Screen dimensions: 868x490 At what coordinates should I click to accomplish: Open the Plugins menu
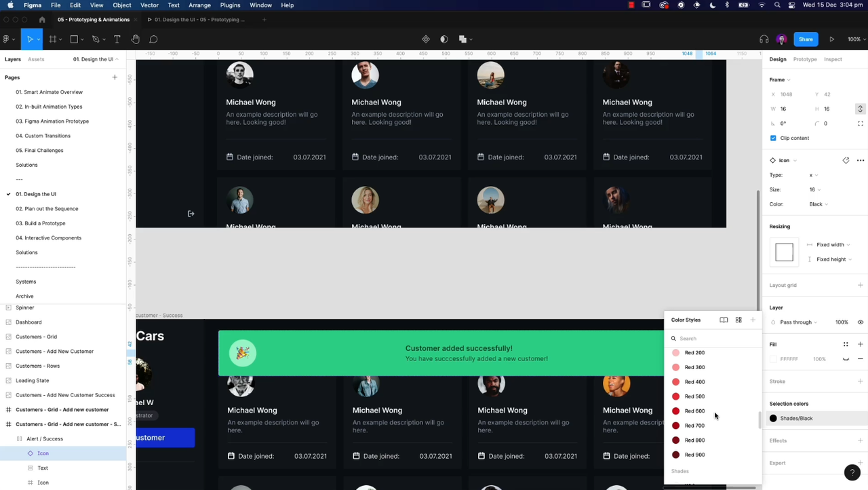pos(230,5)
